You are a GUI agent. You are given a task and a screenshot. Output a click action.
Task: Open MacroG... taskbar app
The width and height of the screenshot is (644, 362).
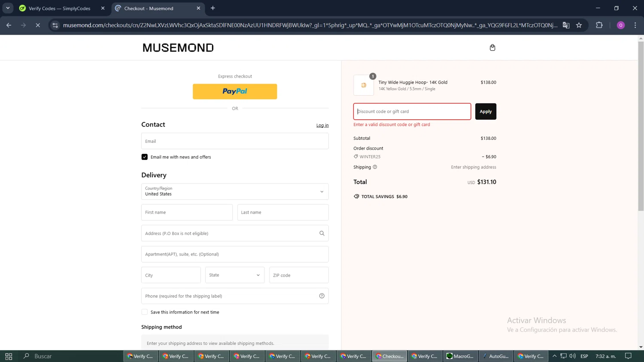coord(460,356)
